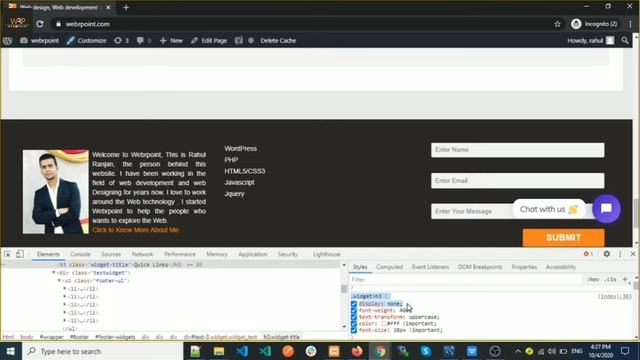Click Edit Page in admin bar
This screenshot has width=640, height=360.
(209, 40)
